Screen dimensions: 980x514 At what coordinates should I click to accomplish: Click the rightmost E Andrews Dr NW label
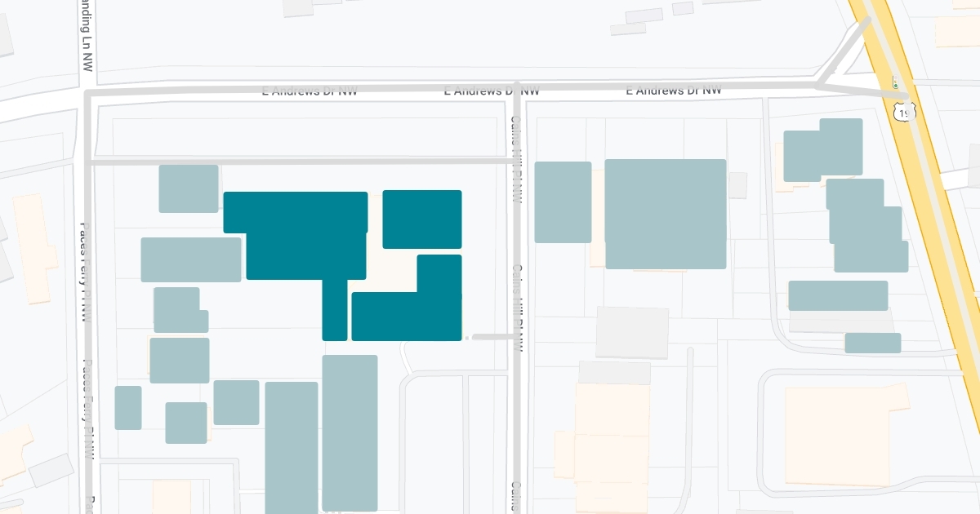[x=674, y=91]
